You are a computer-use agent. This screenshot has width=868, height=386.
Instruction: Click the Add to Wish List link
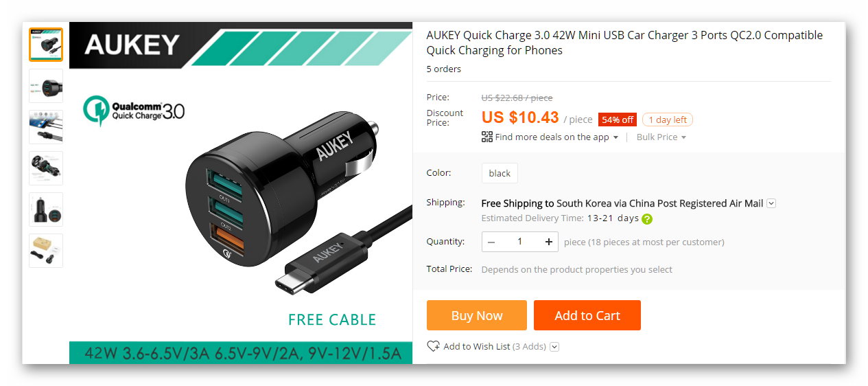477,346
